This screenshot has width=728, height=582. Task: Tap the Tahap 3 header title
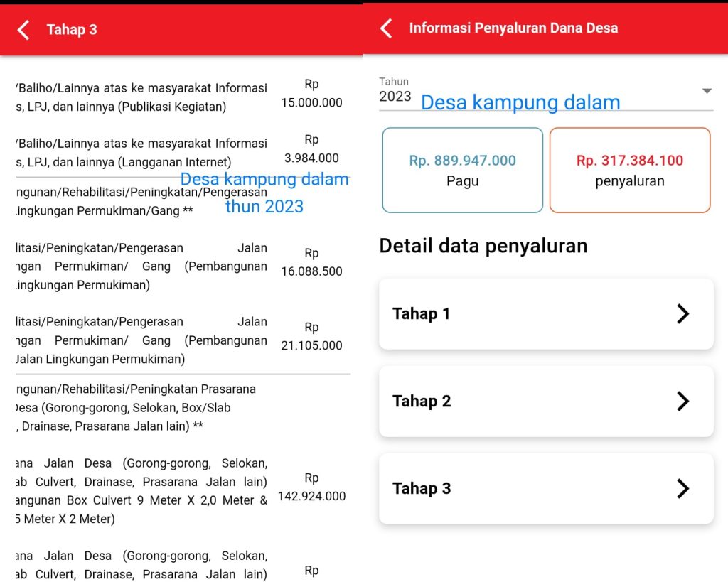[72, 30]
